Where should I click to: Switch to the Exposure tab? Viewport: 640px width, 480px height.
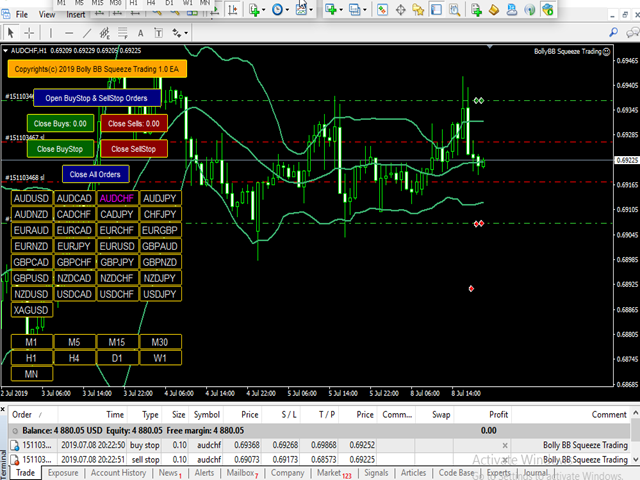(x=63, y=473)
